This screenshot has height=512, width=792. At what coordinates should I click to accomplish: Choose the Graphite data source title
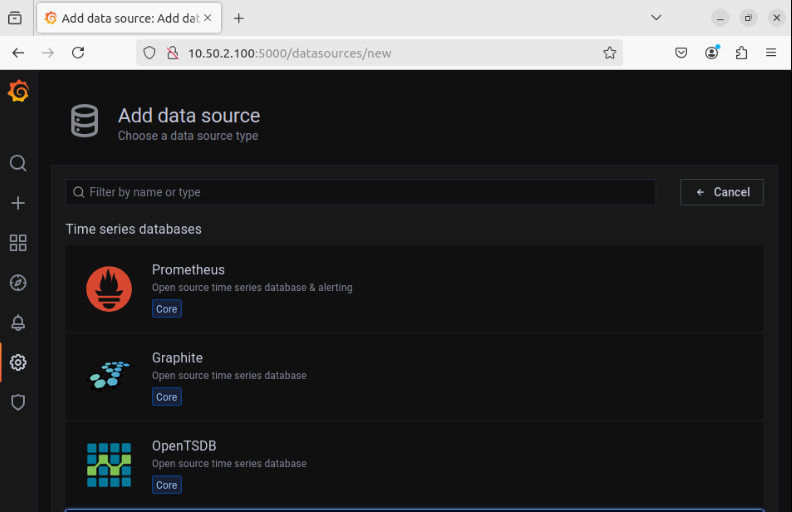pyautogui.click(x=177, y=357)
